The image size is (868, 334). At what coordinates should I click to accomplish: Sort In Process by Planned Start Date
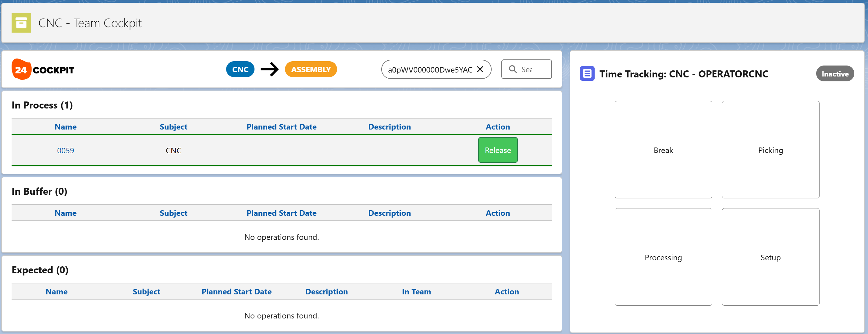click(281, 127)
